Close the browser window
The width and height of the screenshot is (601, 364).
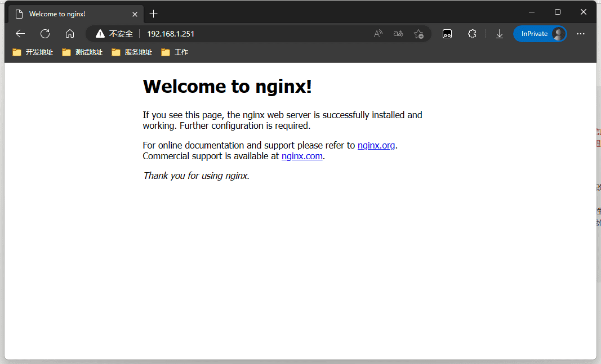tap(584, 12)
